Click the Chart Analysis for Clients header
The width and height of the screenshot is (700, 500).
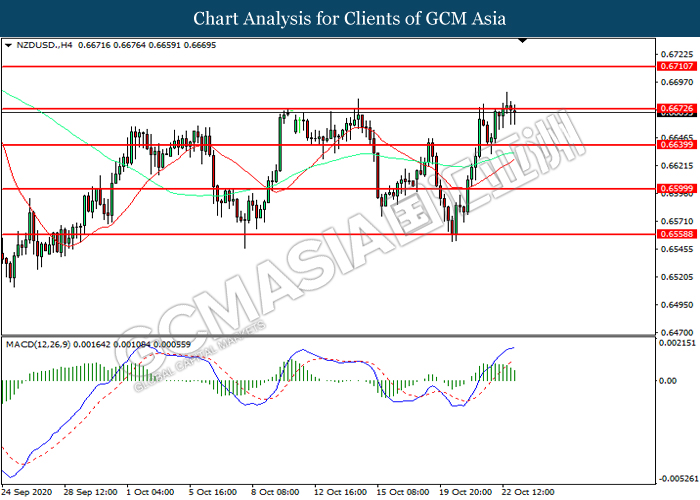pos(350,19)
